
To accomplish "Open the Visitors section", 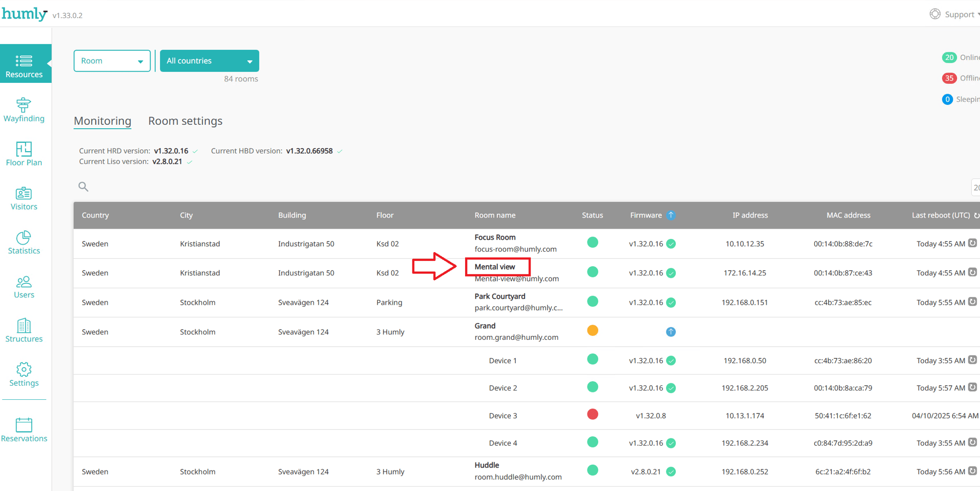I will click(x=24, y=198).
